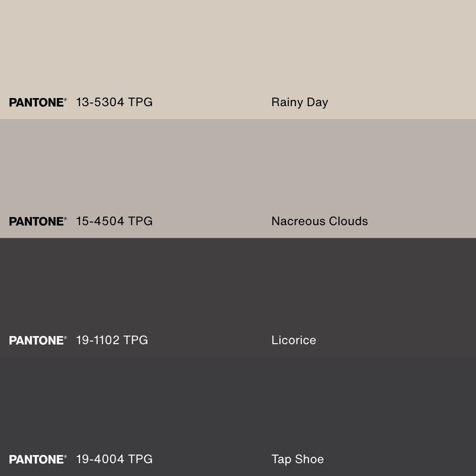Select the code text 15-4504 TPG
Viewport: 476px width, 476px height.
(x=114, y=221)
